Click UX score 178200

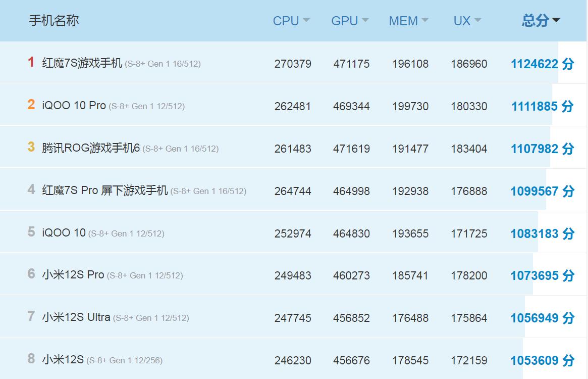(469, 276)
